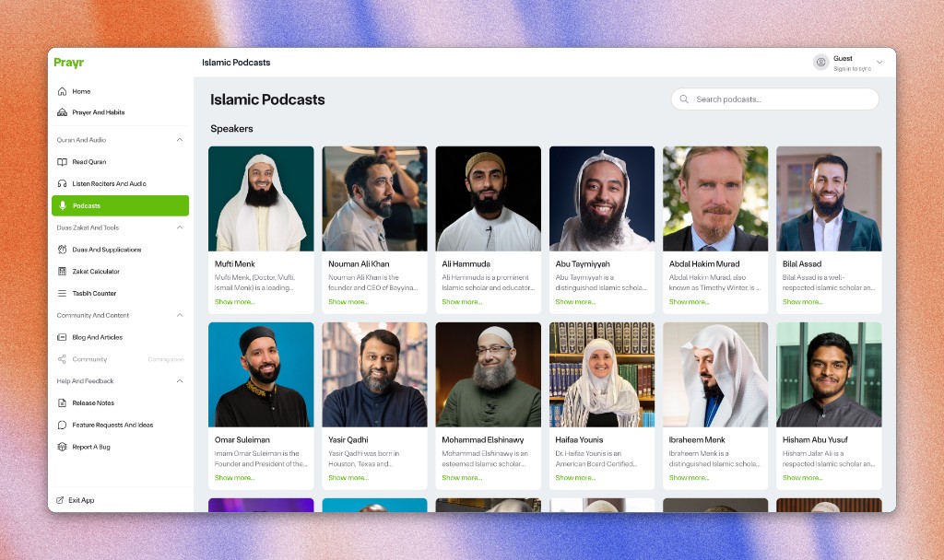Image resolution: width=944 pixels, height=560 pixels.
Task: Click the Blog And Articles icon
Action: point(62,337)
